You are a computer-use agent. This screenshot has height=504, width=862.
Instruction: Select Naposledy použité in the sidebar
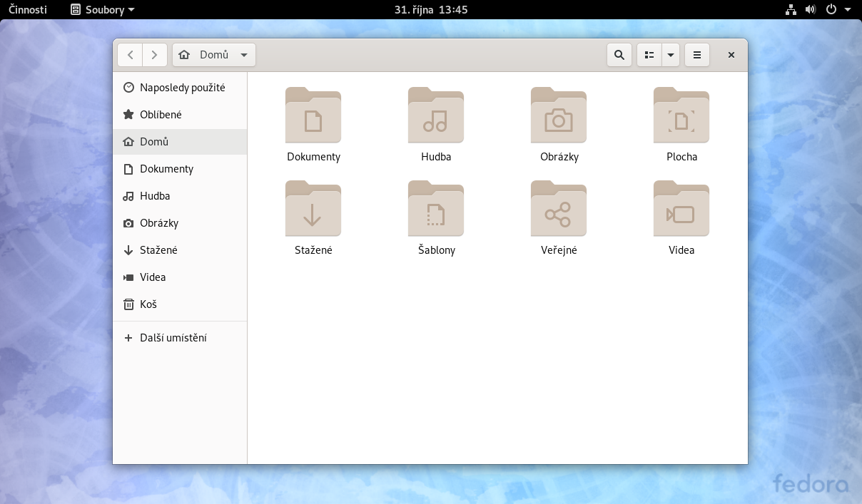(183, 87)
